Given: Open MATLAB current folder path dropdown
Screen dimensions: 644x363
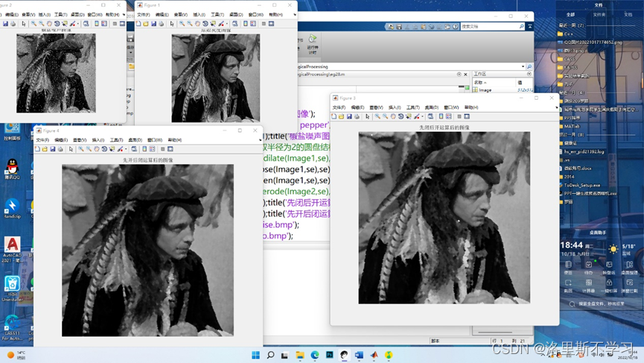Looking at the screenshot, I should click(523, 66).
